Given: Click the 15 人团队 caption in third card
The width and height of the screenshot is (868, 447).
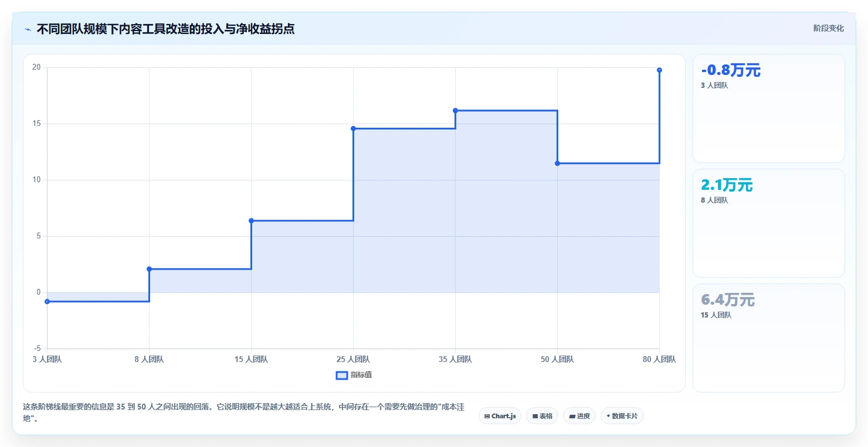Looking at the screenshot, I should (x=716, y=315).
